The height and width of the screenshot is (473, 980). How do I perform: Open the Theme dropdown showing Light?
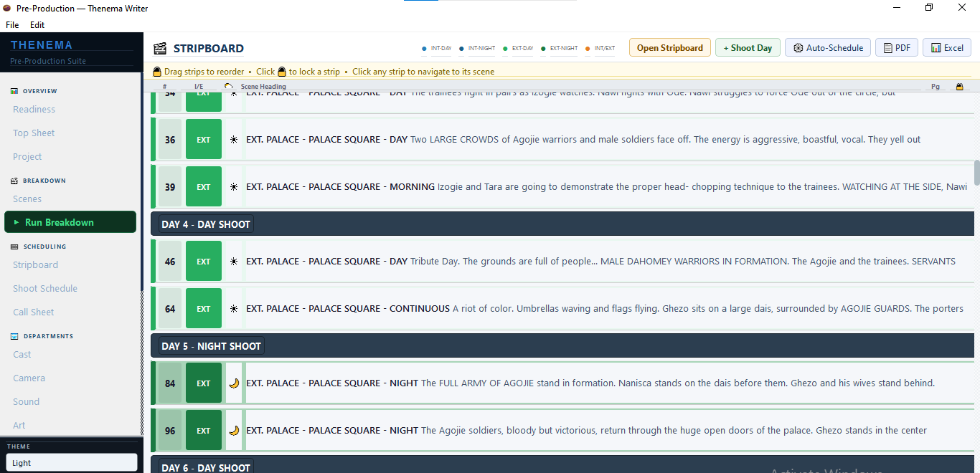click(71, 463)
